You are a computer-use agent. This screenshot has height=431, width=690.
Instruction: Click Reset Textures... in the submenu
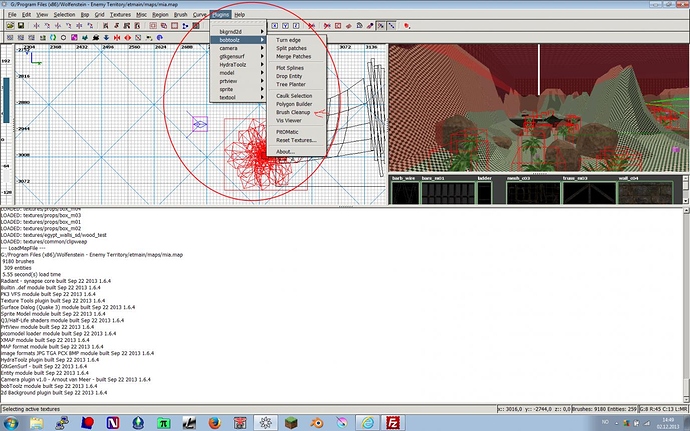tap(296, 140)
